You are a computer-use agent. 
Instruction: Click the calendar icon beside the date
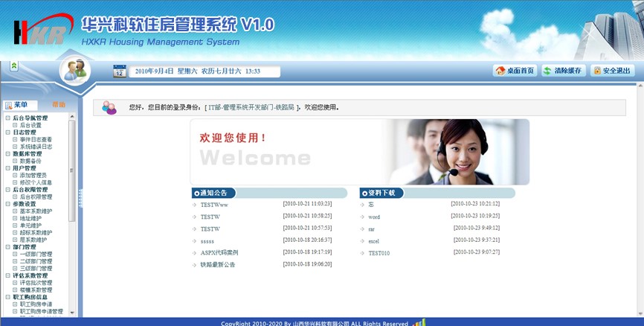click(119, 71)
